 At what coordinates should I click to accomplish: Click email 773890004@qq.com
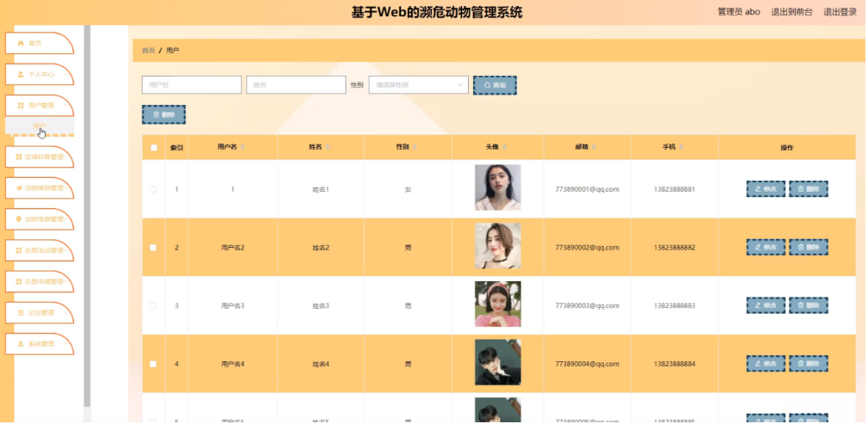coord(587,364)
